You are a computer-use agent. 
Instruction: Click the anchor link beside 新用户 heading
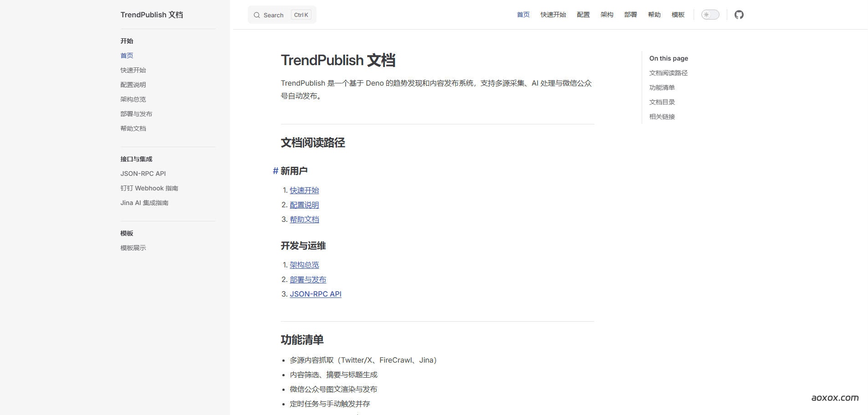[275, 171]
